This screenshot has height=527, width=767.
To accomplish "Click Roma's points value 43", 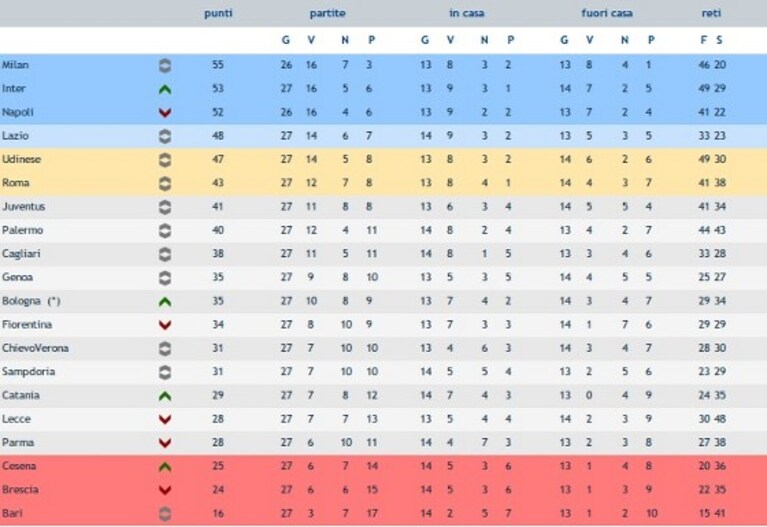I will pos(218,183).
